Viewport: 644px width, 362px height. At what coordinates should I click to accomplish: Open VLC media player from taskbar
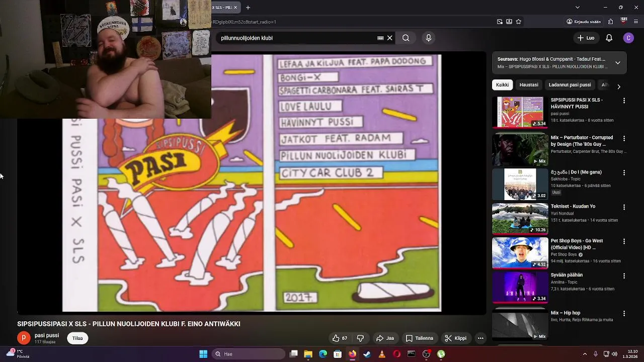click(382, 354)
